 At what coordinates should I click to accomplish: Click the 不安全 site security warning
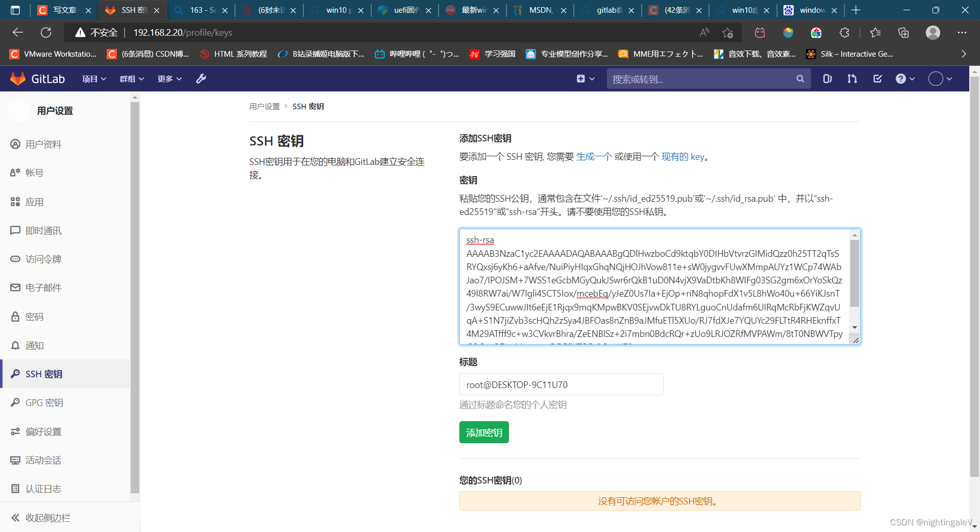tap(96, 33)
